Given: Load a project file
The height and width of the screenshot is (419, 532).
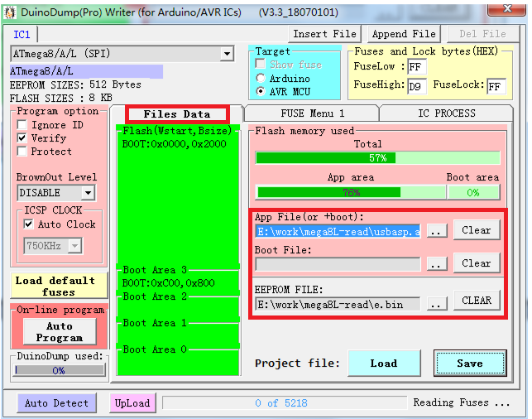Looking at the screenshot, I should (384, 364).
